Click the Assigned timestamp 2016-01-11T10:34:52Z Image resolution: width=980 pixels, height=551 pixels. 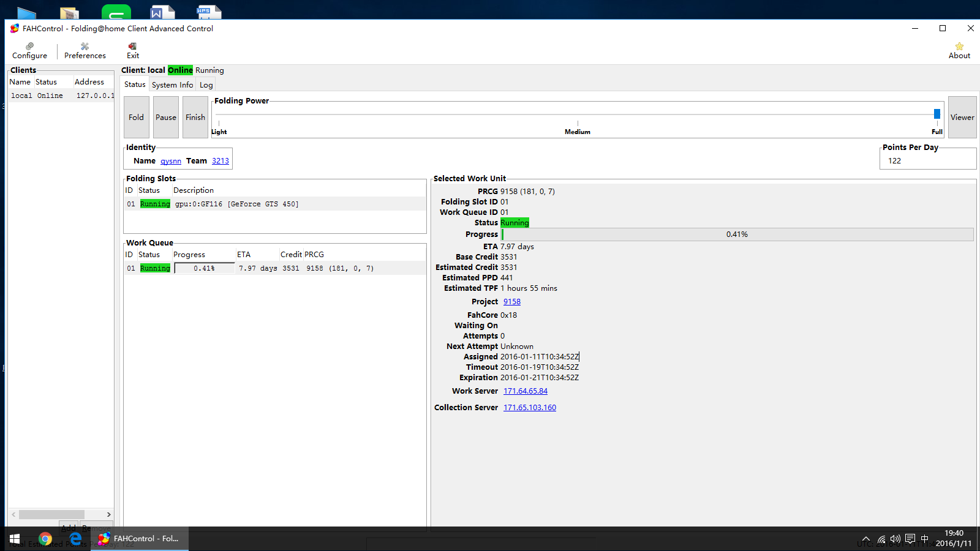[x=540, y=357]
